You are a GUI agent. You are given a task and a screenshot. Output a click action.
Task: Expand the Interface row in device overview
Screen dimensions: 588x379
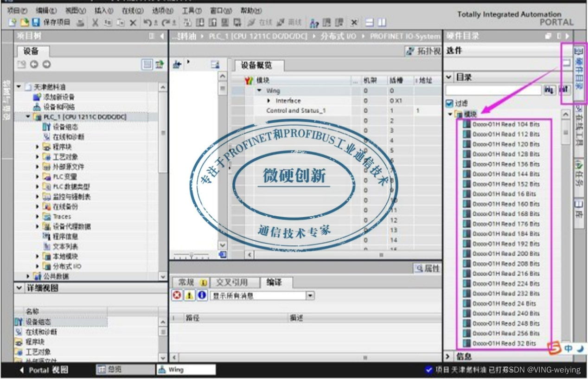pos(269,101)
